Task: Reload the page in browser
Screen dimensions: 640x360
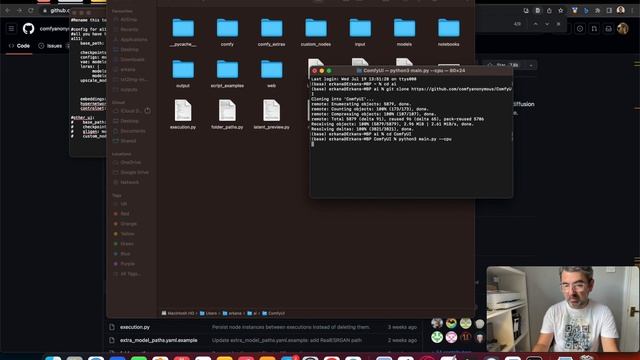Action: click(x=31, y=10)
